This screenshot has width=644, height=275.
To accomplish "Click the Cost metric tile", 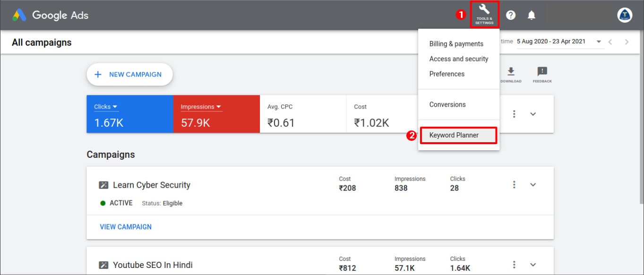I will click(x=382, y=114).
